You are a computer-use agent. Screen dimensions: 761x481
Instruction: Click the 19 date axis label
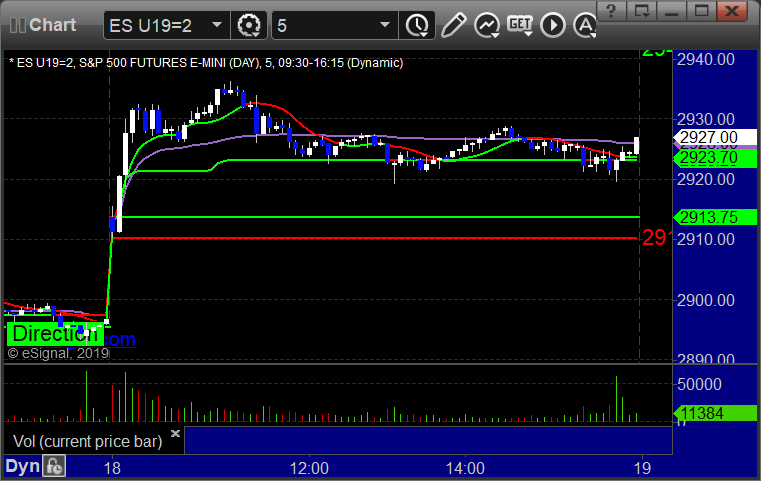642,468
